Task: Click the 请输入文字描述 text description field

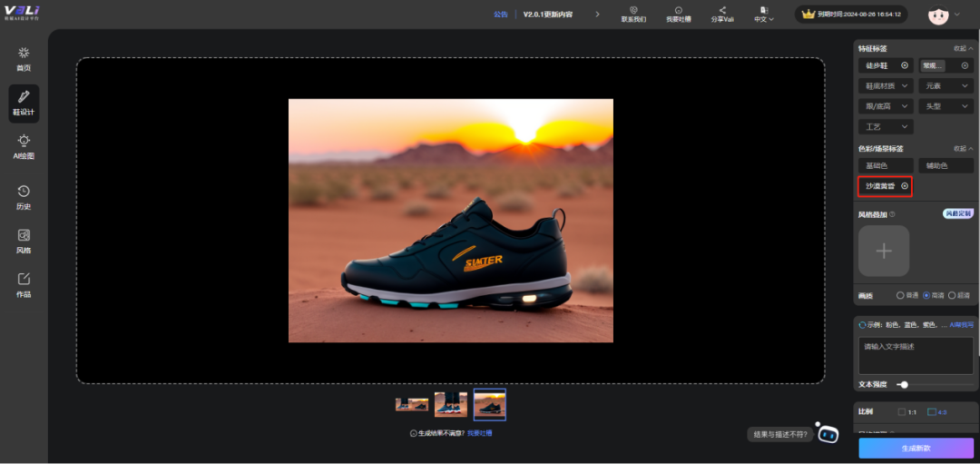Action: click(916, 355)
